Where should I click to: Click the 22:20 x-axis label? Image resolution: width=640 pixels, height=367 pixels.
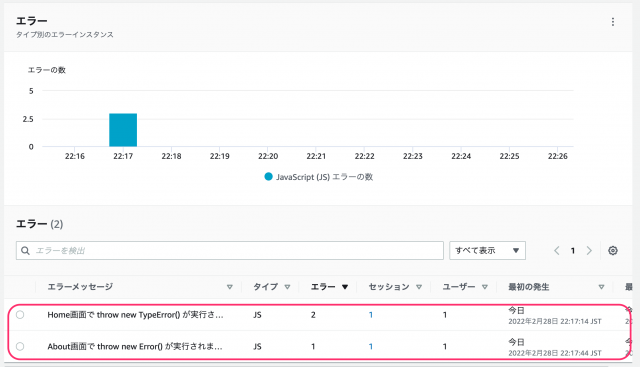(268, 156)
